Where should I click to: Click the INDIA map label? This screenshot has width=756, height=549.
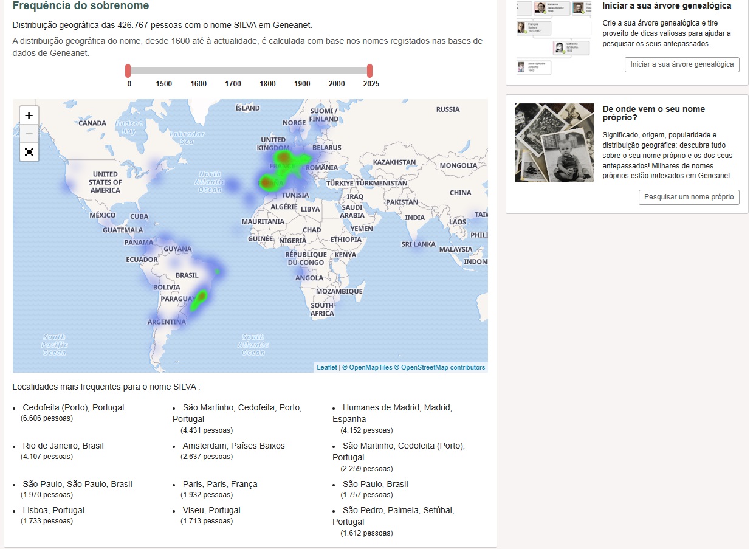tap(415, 218)
